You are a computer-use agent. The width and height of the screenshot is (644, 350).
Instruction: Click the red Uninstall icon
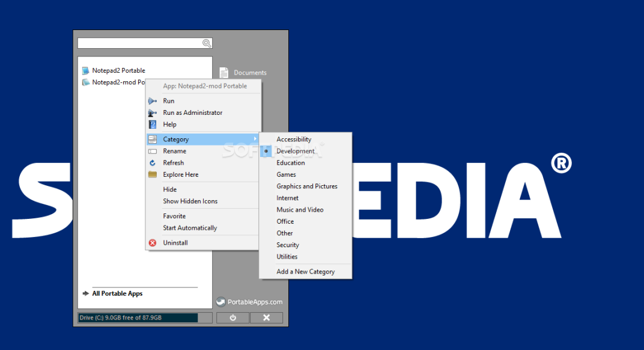tap(153, 243)
